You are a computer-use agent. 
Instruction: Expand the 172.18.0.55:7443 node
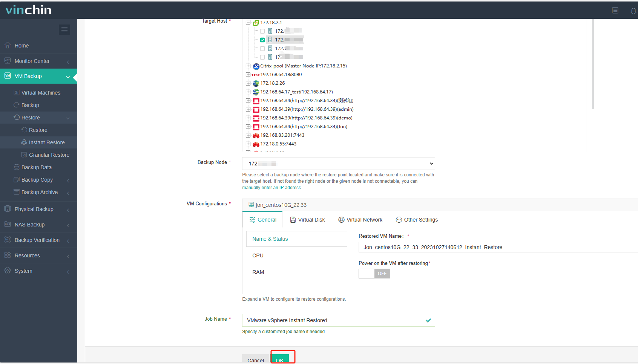pos(248,144)
